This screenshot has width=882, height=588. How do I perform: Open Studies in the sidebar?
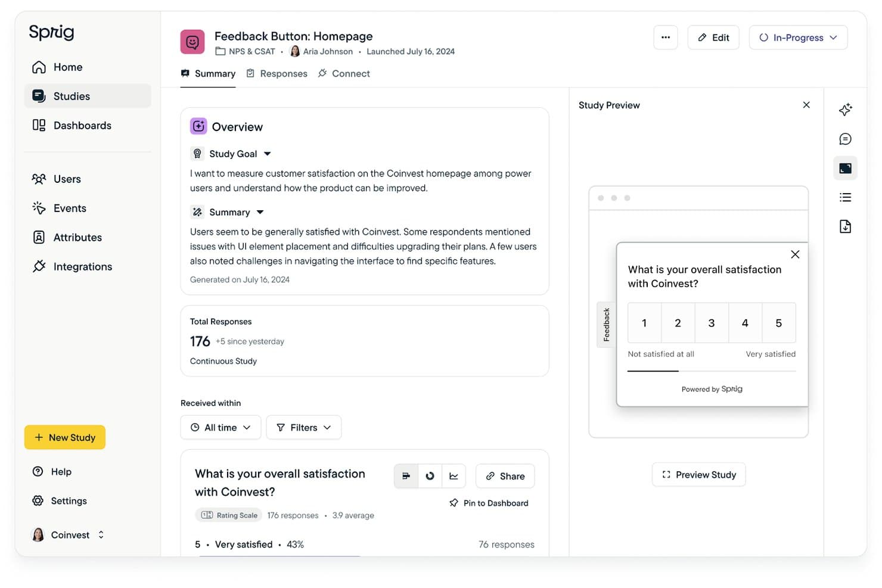[x=88, y=96]
